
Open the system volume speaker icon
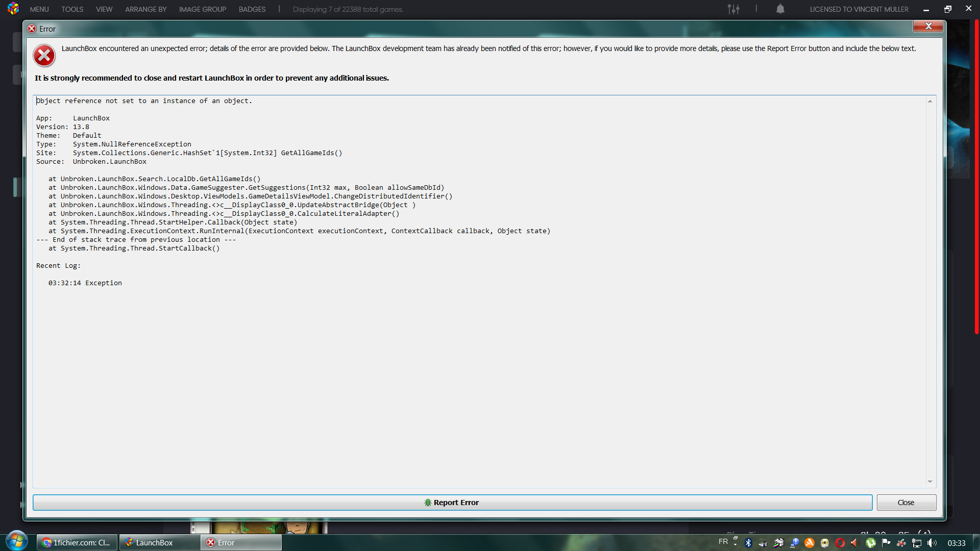click(x=932, y=543)
